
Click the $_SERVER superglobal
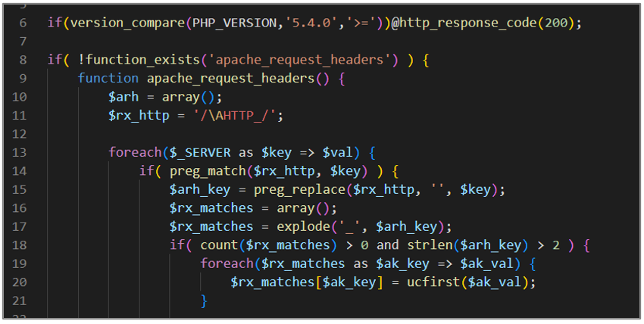200,153
